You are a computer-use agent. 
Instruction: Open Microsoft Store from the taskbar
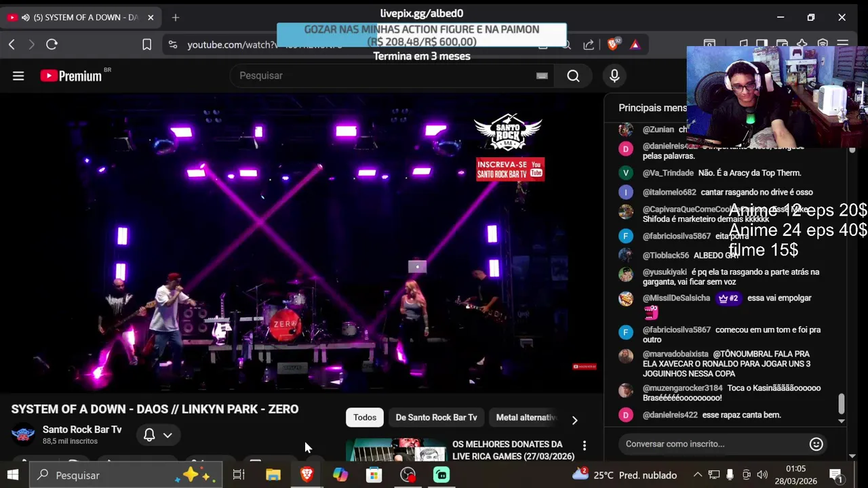coord(374,475)
